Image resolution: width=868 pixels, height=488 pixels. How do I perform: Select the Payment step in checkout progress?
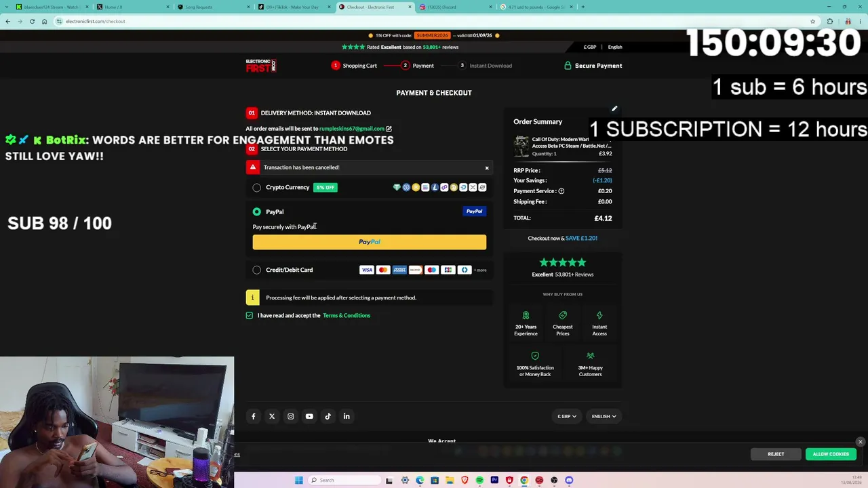418,66
